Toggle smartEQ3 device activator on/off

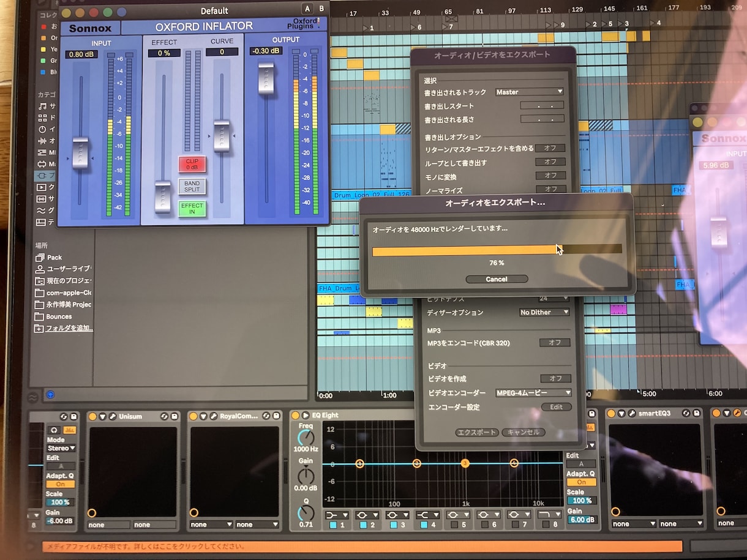(612, 414)
